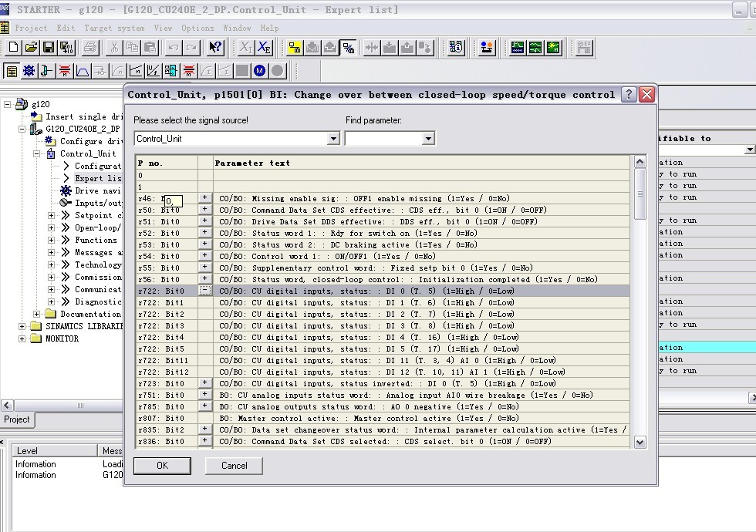Image resolution: width=756 pixels, height=532 pixels.
Task: Open the Find parameter dropdown
Action: [428, 139]
